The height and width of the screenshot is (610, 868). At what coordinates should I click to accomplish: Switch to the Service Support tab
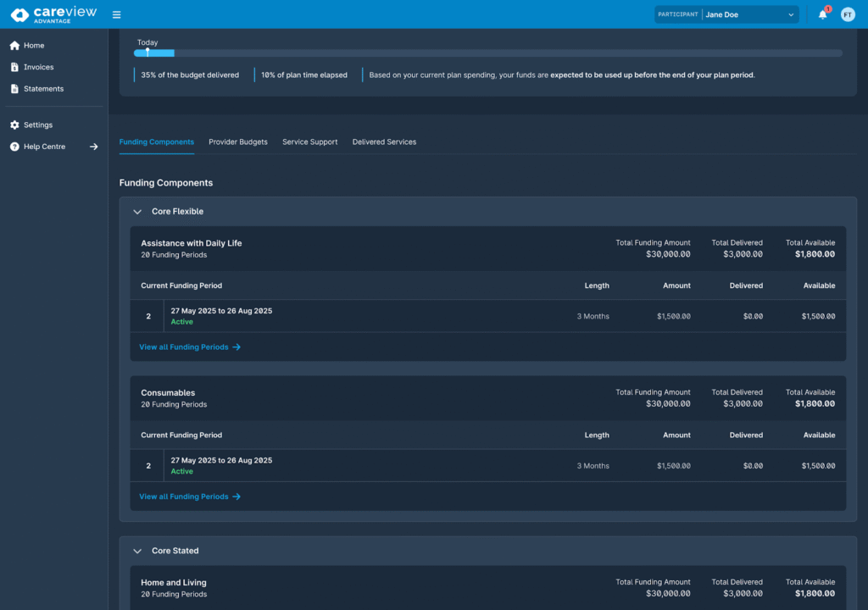309,142
